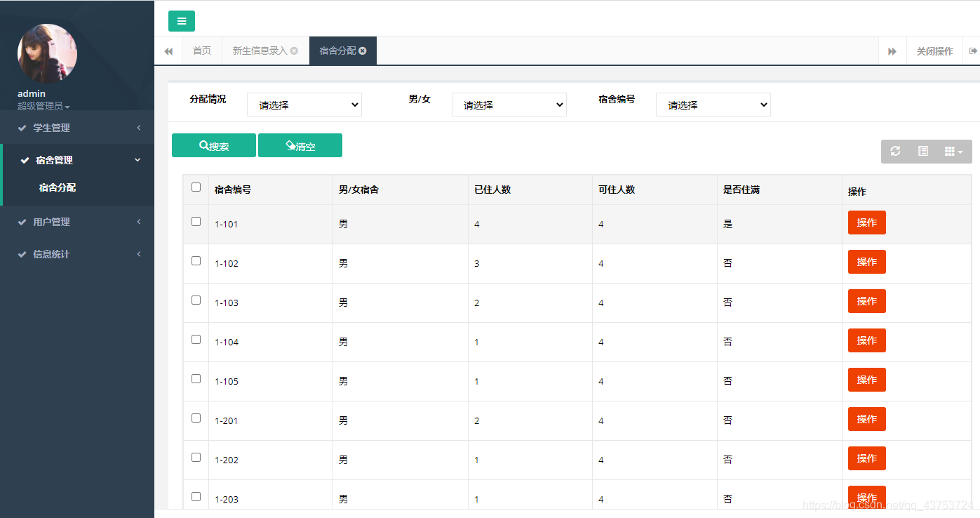Open the 分配情况 dropdown
Image resolution: width=980 pixels, height=518 pixels.
tap(304, 105)
